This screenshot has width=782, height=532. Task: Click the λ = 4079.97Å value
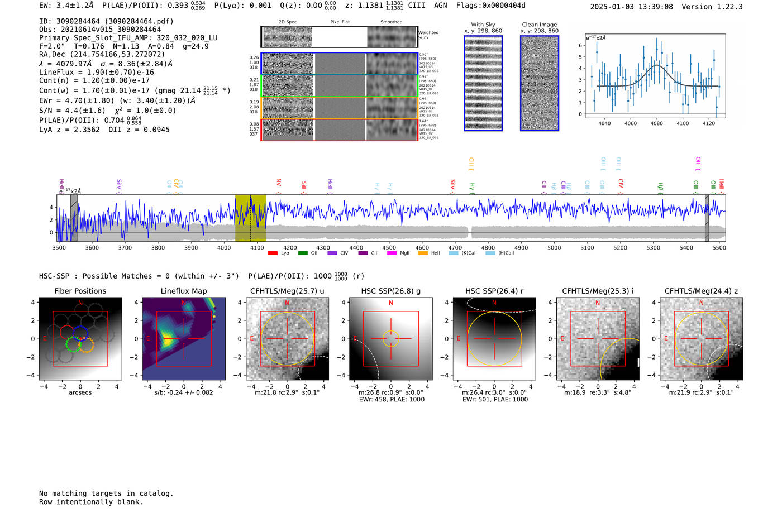pyautogui.click(x=66, y=64)
